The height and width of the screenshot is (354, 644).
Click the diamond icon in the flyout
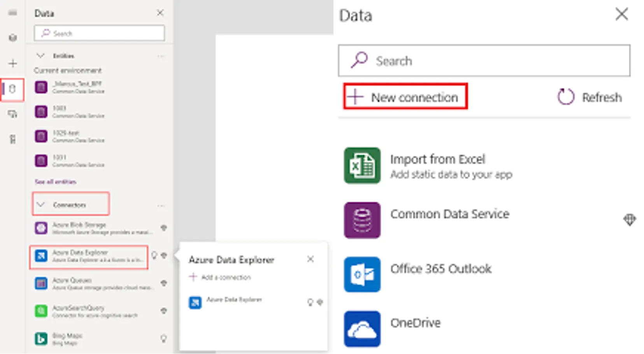pos(320,302)
